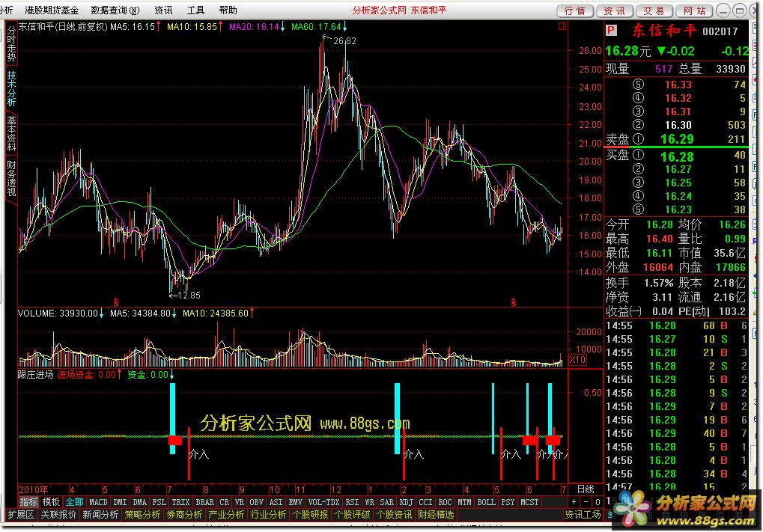
Task: Open the 工具 menu
Action: point(195,10)
